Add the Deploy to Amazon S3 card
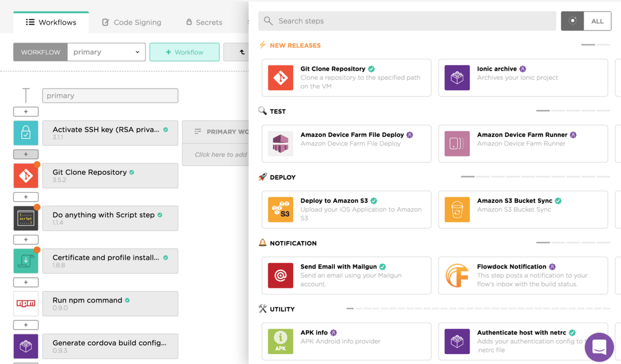Image resolution: width=621 pixels, height=364 pixels. (x=347, y=209)
